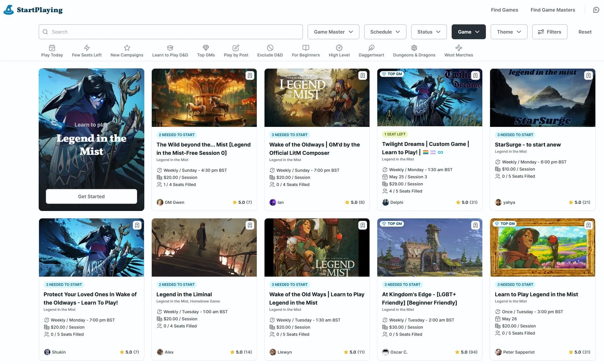Select the Exclude D&D prohibited icon
The width and height of the screenshot is (604, 364).
tap(270, 48)
